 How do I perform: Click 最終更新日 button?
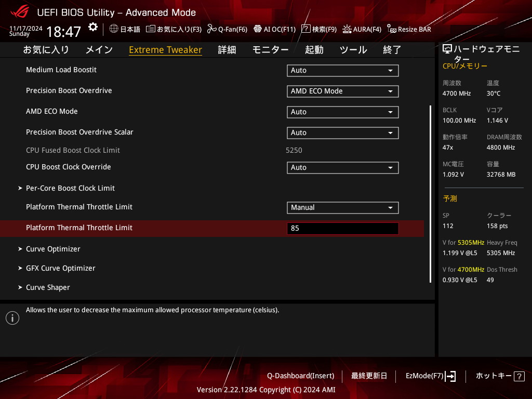(369, 376)
